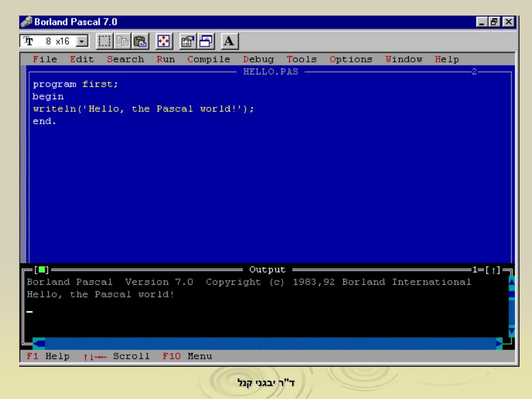Screen dimensions: 532x399
Task: Open the Window menu
Action: (x=404, y=59)
